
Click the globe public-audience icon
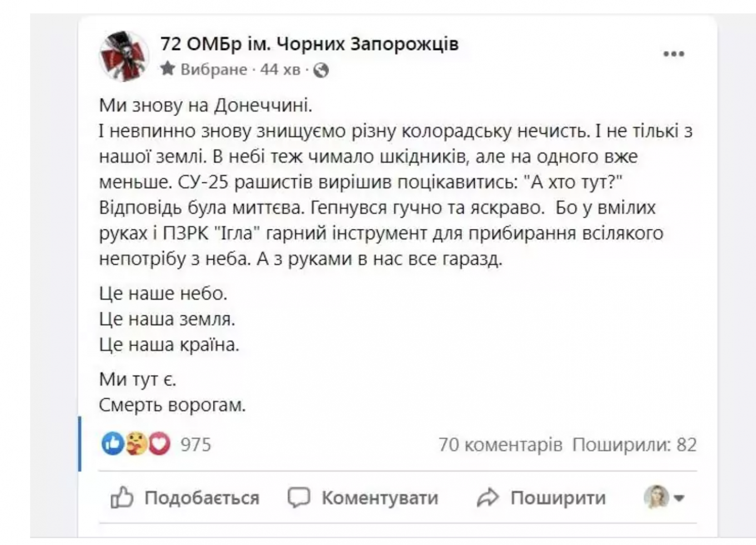[321, 70]
